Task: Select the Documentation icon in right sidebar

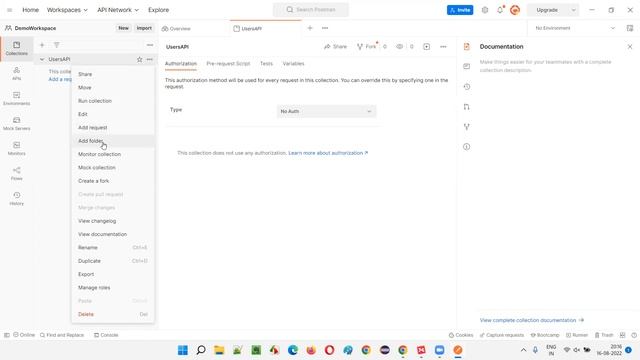Action: [x=467, y=47]
